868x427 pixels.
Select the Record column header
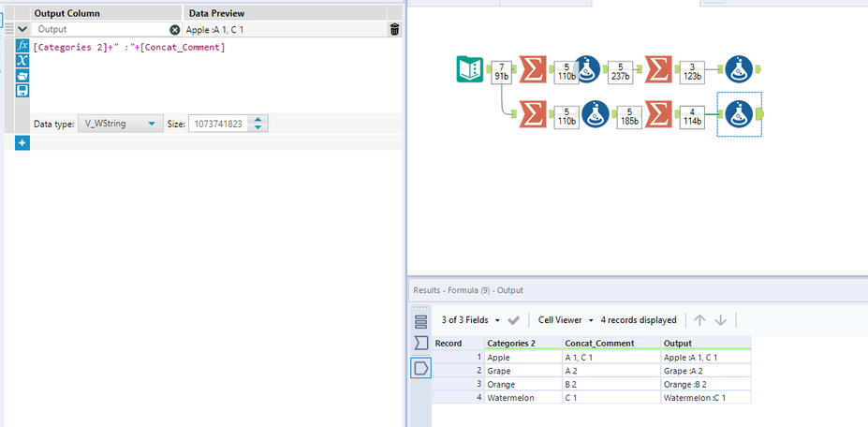point(458,344)
